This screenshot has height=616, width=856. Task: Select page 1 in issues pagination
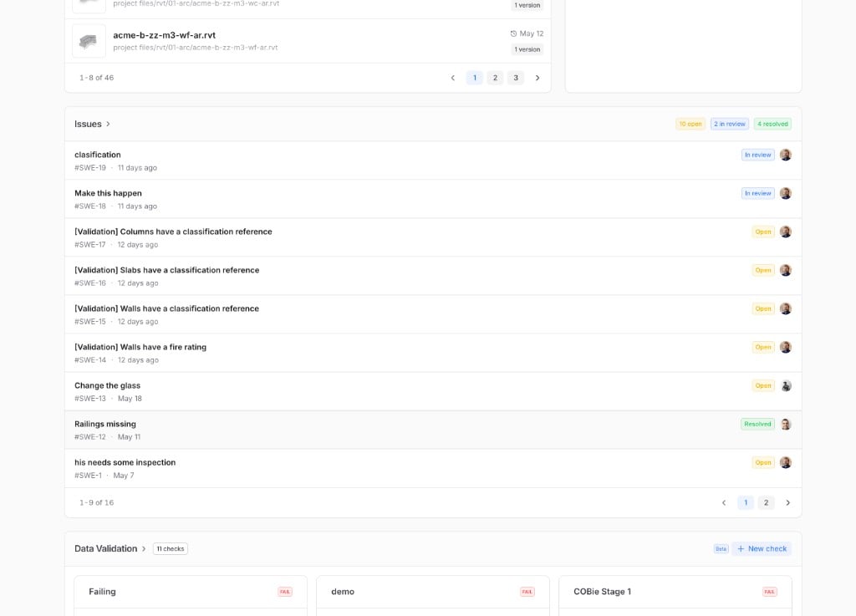coord(746,503)
